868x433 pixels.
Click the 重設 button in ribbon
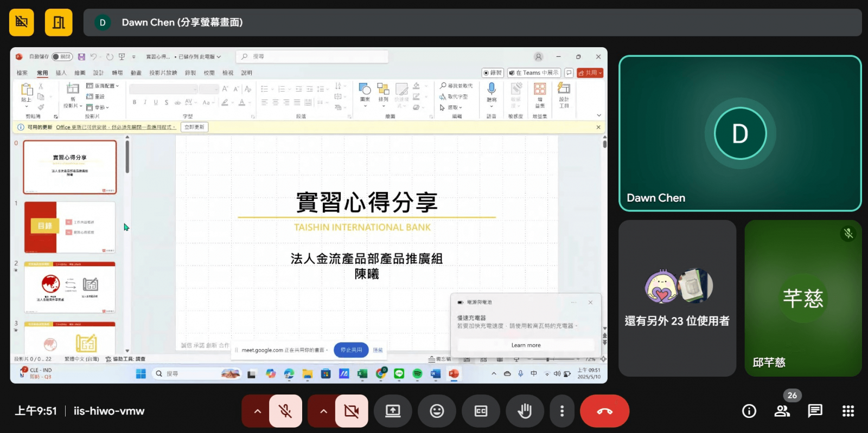coord(95,96)
